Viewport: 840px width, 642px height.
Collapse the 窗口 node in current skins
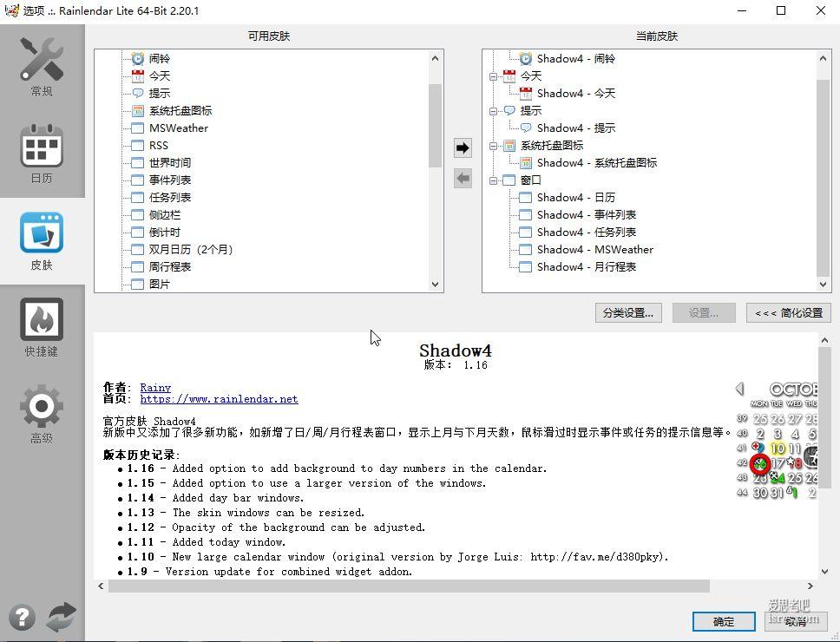(x=493, y=181)
